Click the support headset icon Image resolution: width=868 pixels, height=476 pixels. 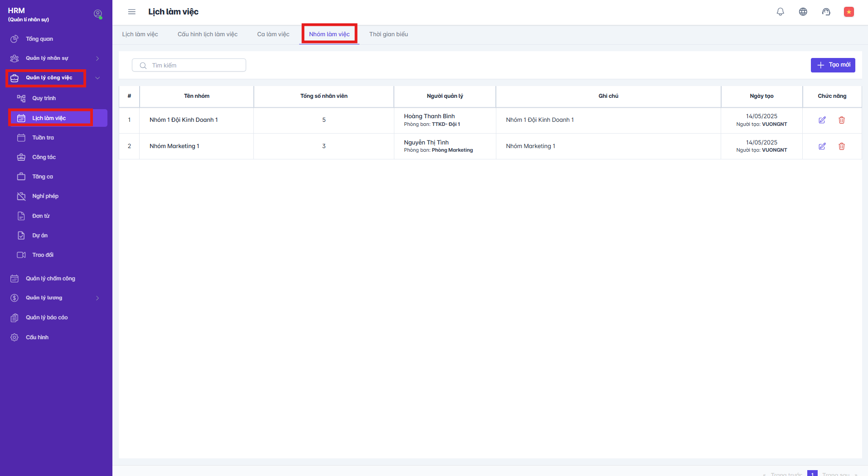826,12
